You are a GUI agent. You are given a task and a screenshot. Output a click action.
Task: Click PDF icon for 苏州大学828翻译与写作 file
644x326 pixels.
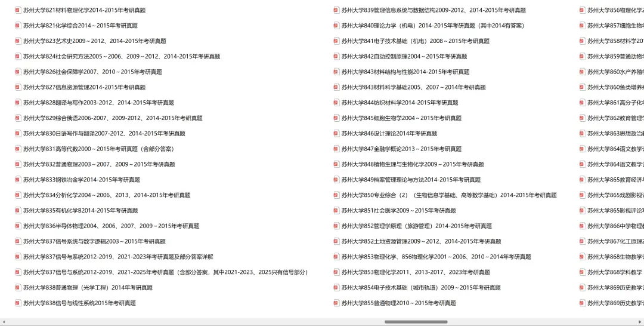pyautogui.click(x=18, y=102)
